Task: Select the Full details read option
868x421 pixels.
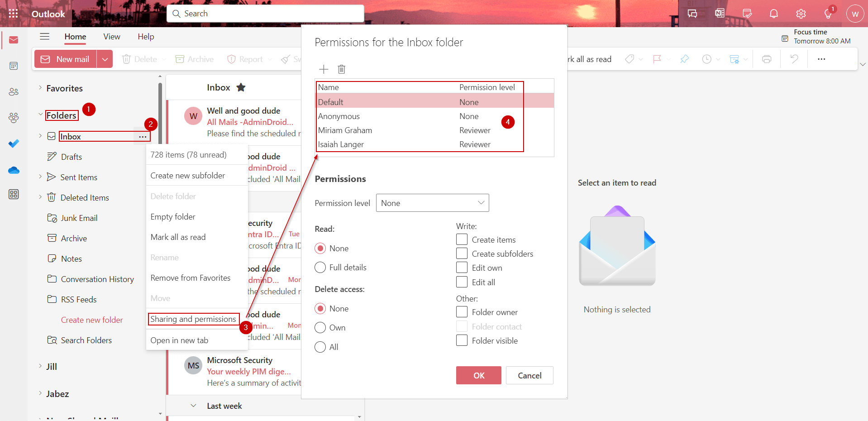Action: click(x=320, y=267)
